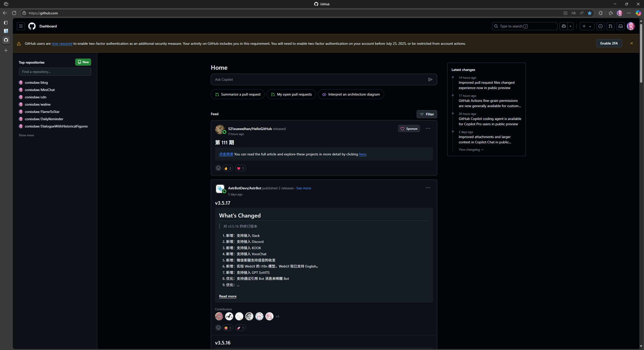Add a new tab with sidebar plus

point(6,51)
